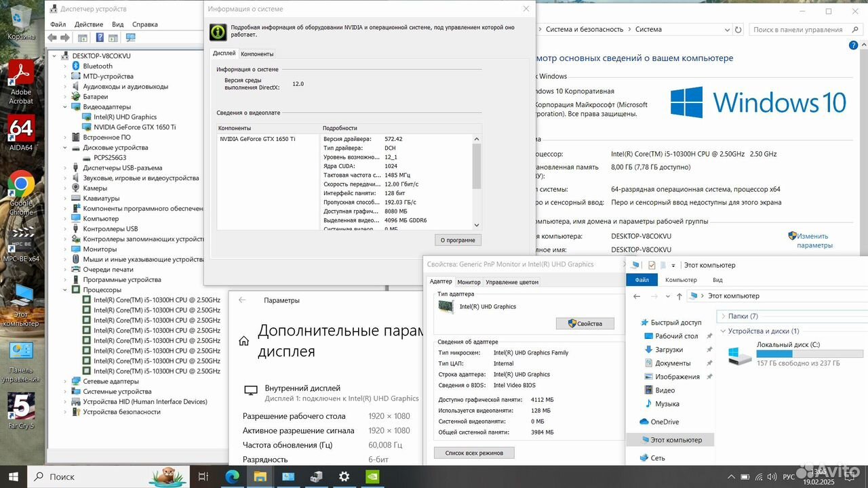Click the Windows Start button
This screenshot has height=488, width=868.
pyautogui.click(x=14, y=476)
